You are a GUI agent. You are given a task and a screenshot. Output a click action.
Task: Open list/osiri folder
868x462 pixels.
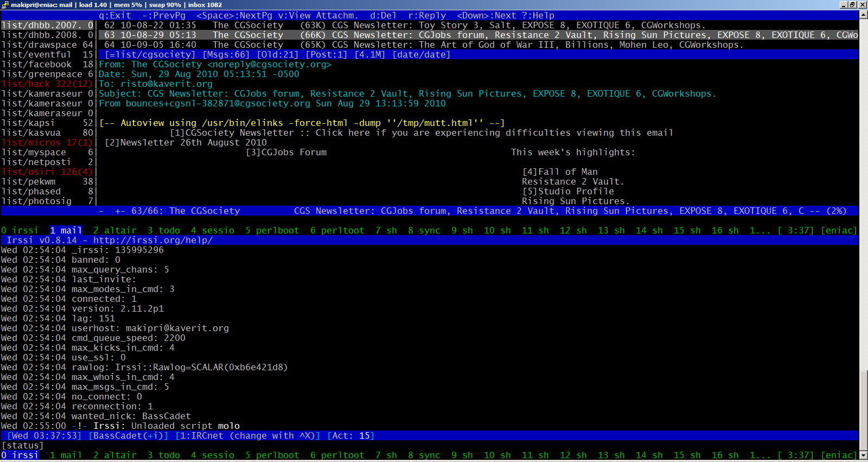click(x=47, y=172)
